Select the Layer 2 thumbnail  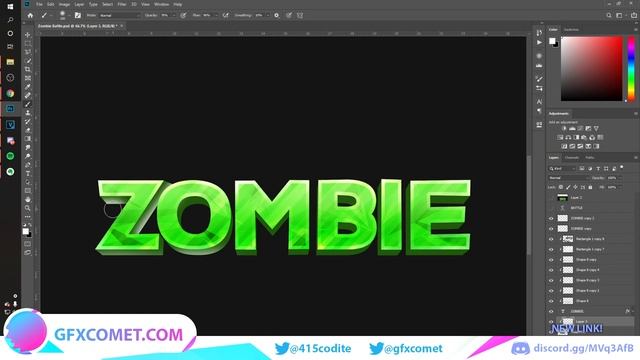pos(562,198)
